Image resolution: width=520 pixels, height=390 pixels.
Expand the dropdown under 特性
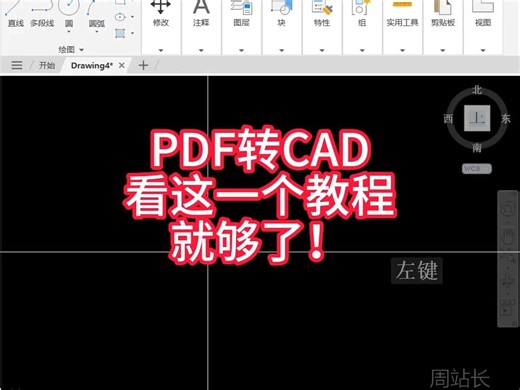(322, 50)
